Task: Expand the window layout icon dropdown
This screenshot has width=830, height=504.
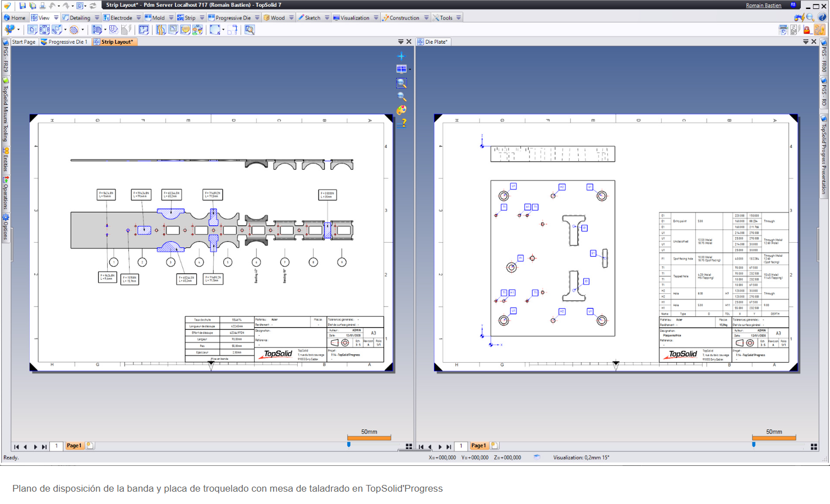Action: tap(410, 70)
